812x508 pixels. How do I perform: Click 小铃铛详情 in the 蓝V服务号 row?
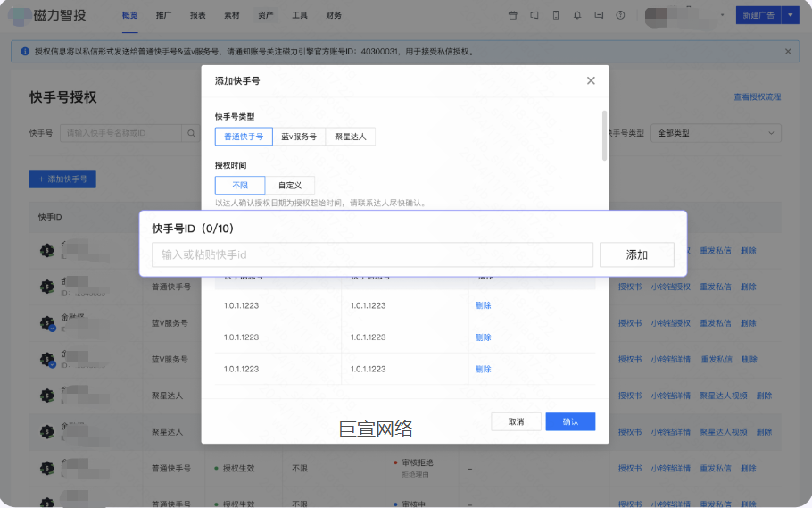[671, 359]
